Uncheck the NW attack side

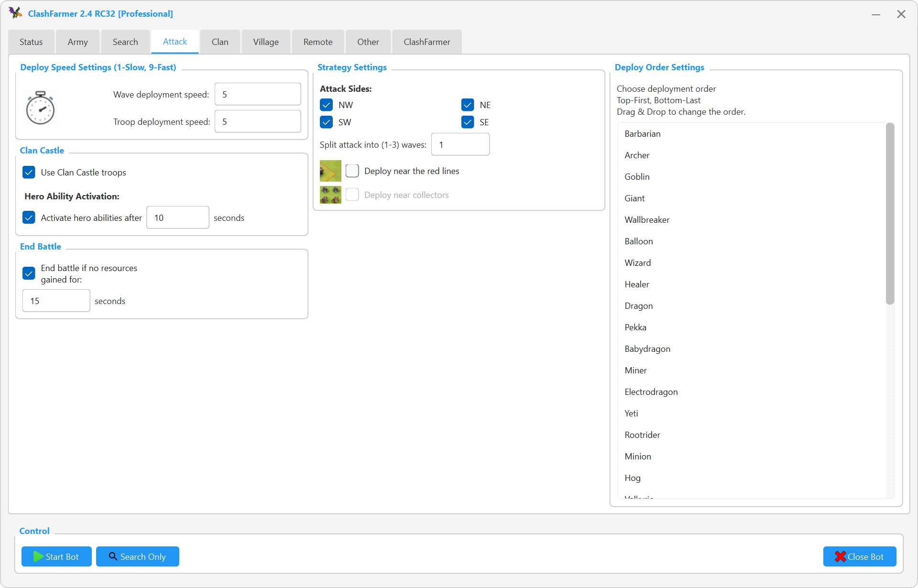point(327,105)
